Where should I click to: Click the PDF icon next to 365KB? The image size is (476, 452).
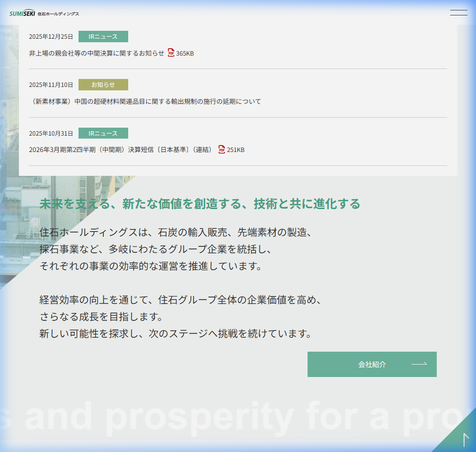click(172, 53)
